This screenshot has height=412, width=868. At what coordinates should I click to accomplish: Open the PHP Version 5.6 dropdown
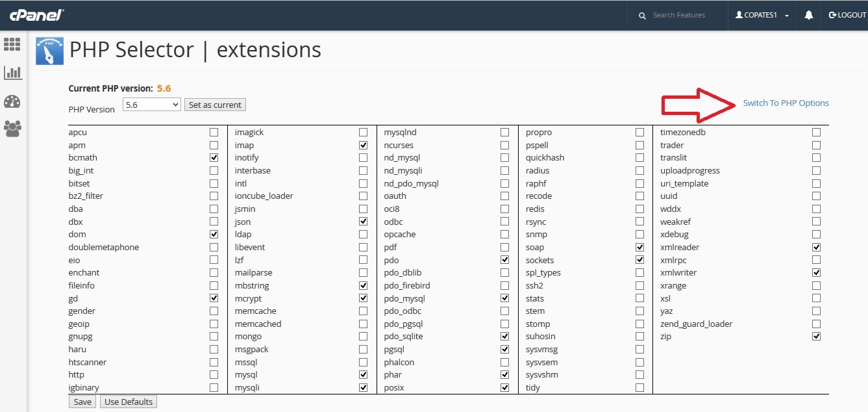152,105
